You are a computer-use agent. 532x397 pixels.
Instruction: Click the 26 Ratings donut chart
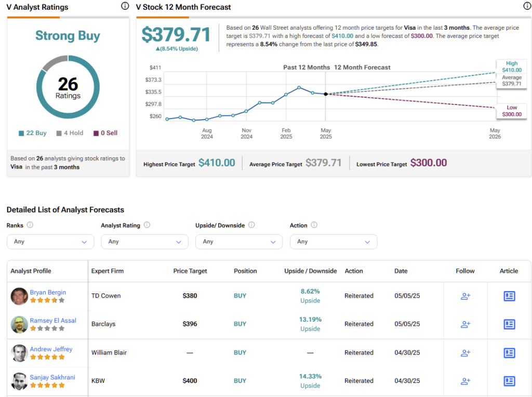coord(68,87)
